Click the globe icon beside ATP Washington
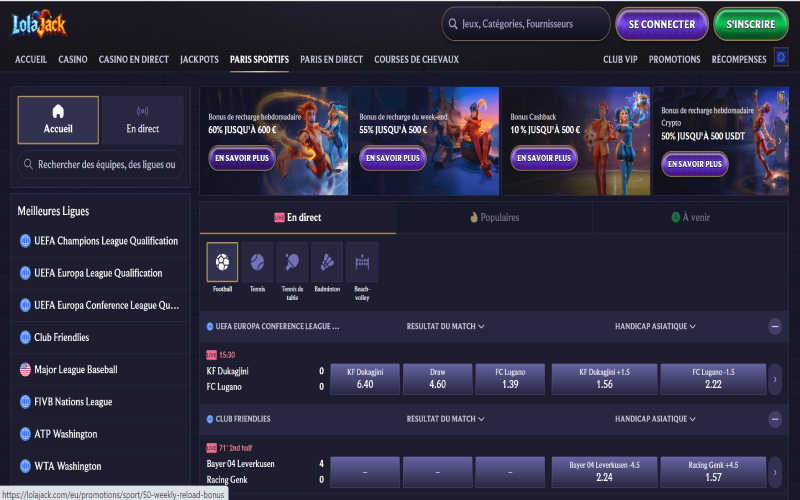 tap(25, 434)
